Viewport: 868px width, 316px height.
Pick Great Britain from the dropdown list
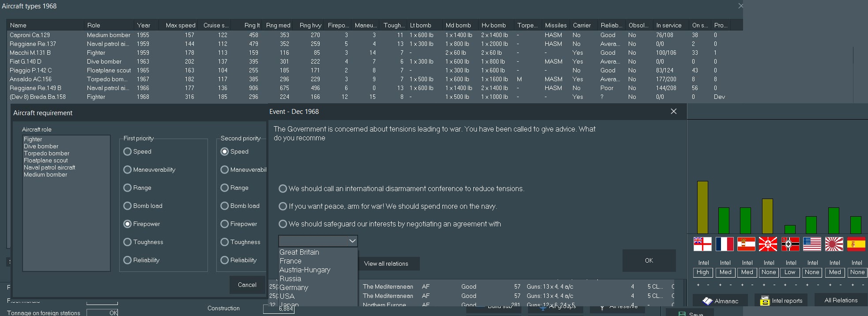318,252
